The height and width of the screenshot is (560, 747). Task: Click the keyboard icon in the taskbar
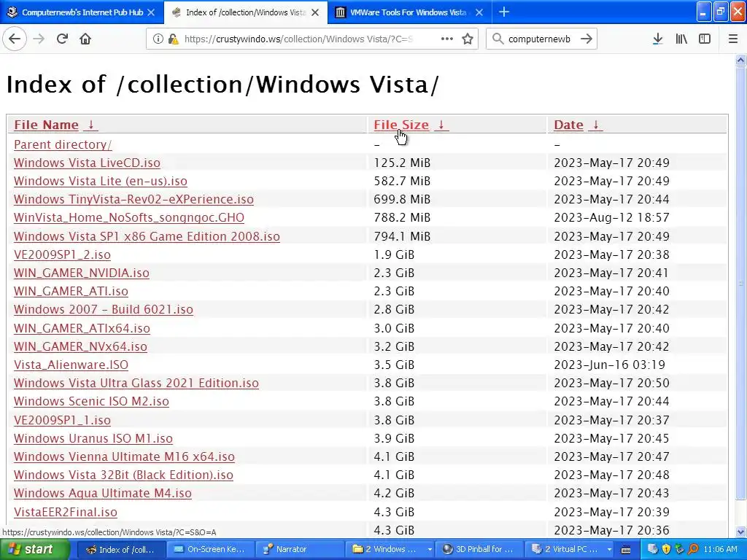(626, 550)
